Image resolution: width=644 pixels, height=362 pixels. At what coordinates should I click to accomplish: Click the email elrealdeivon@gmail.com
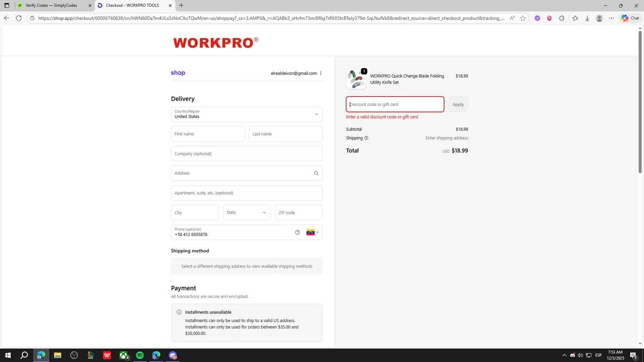pyautogui.click(x=294, y=73)
